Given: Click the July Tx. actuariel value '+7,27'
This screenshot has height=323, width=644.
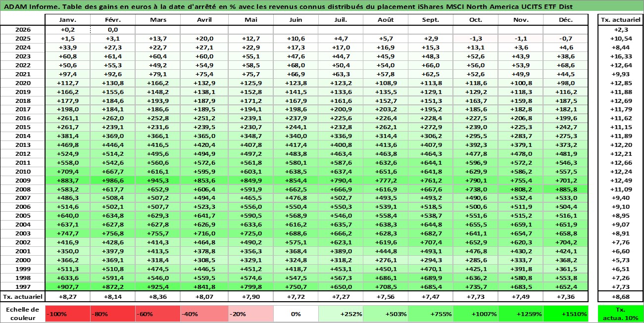Looking at the screenshot, I should (x=340, y=297).
